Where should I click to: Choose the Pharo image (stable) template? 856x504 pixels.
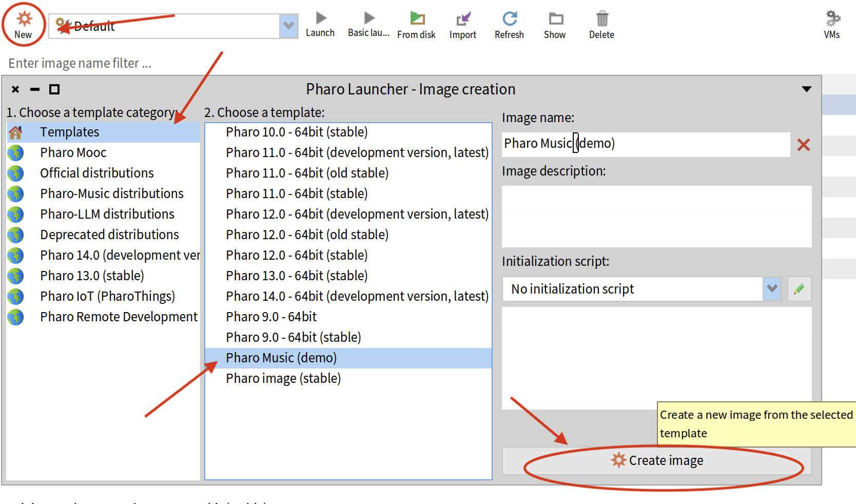(x=348, y=378)
